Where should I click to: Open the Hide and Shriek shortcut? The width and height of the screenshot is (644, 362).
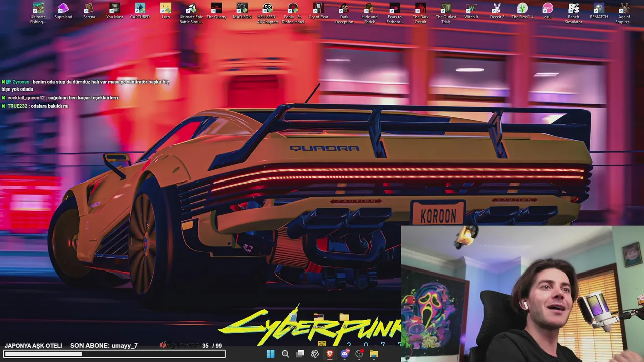tap(369, 13)
